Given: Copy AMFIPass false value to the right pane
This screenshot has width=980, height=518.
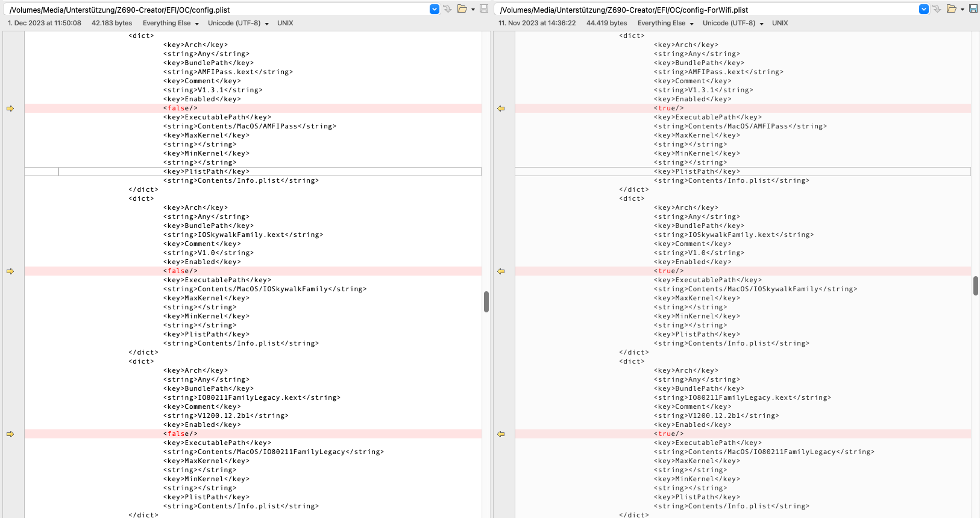Looking at the screenshot, I should coord(10,109).
